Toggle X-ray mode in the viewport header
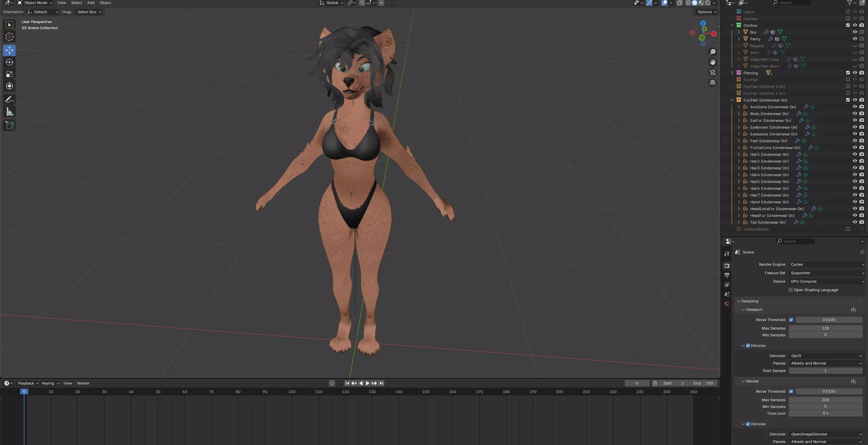The width and height of the screenshot is (868, 445). pyautogui.click(x=679, y=3)
